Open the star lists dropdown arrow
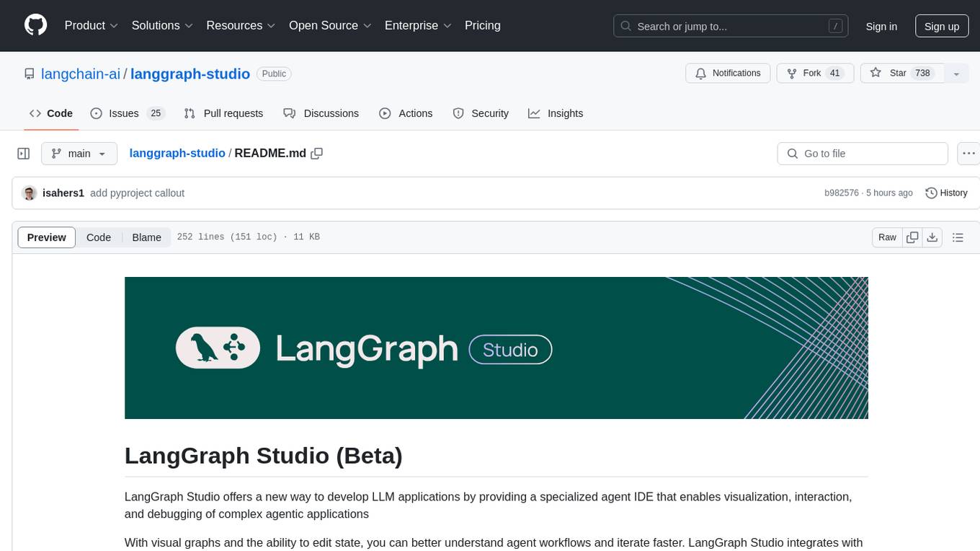The height and width of the screenshot is (551, 980). [x=956, y=74]
